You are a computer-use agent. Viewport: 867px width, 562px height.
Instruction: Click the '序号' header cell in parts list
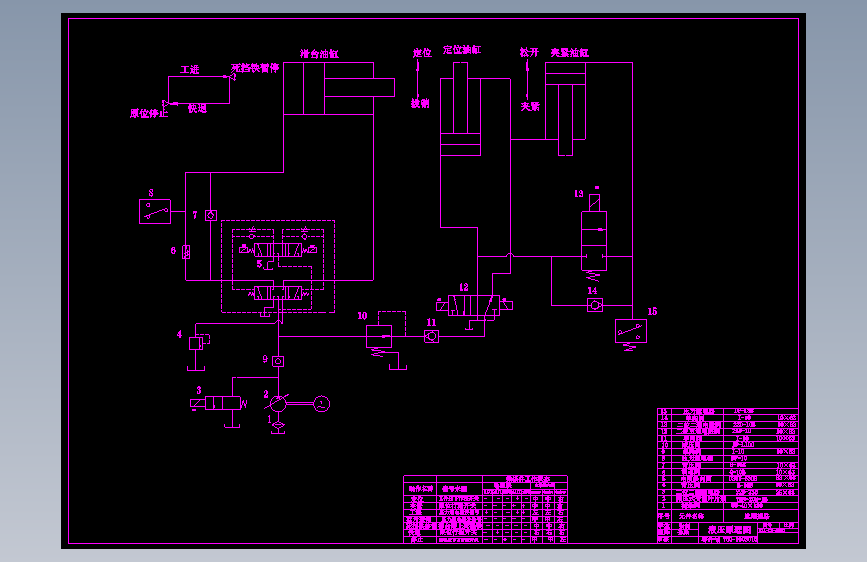pos(664,516)
